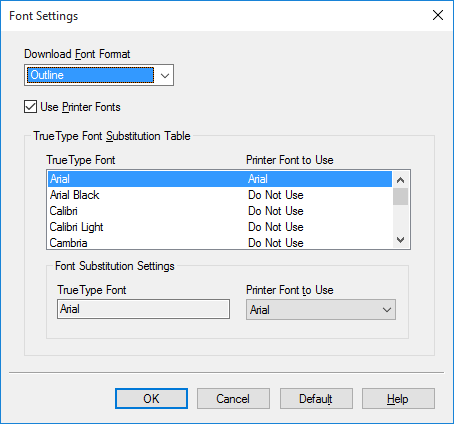454x424 pixels.
Task: Click the list scroll up arrow
Action: (x=401, y=180)
